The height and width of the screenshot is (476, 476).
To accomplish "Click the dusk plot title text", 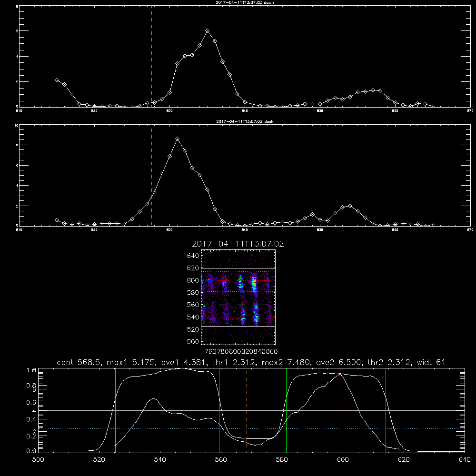I will pos(245,121).
